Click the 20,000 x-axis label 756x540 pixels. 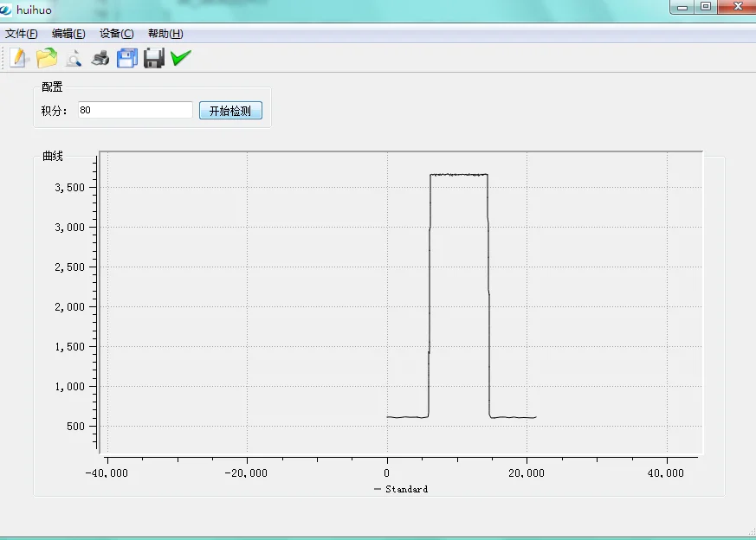(x=527, y=473)
